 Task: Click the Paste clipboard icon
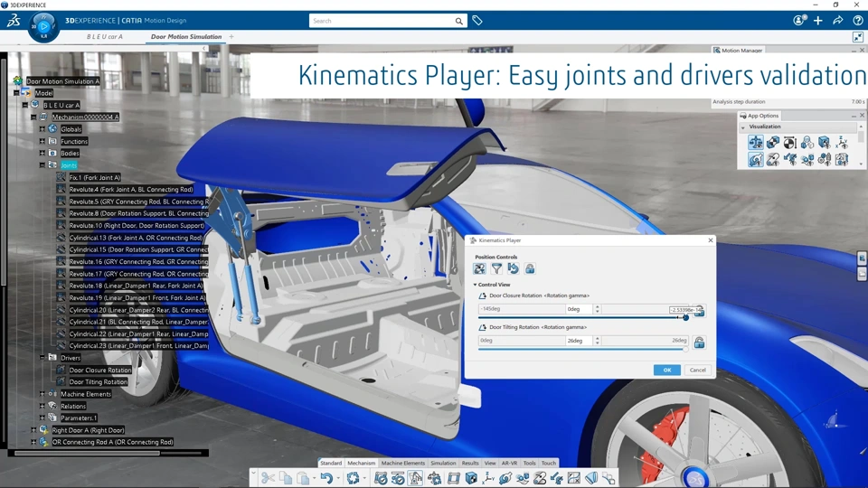tap(303, 478)
